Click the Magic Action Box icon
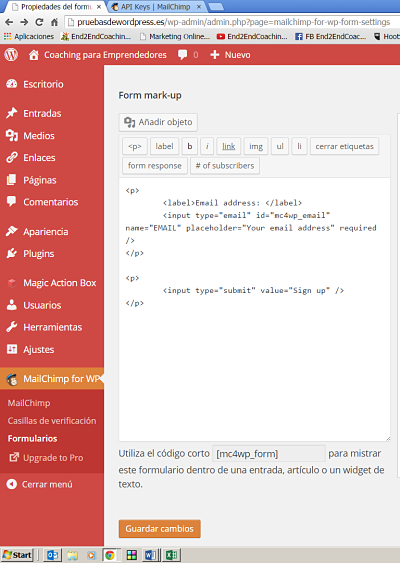400x563 pixels. pyautogui.click(x=12, y=283)
